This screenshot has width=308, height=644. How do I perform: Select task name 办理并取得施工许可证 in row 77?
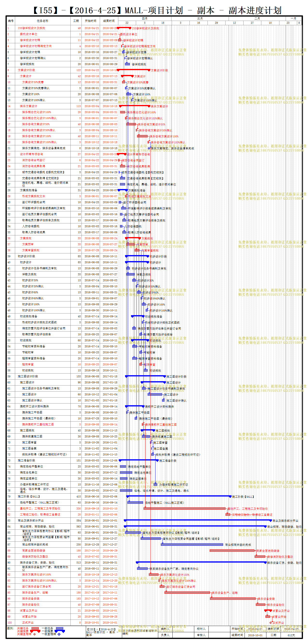click(34, 484)
